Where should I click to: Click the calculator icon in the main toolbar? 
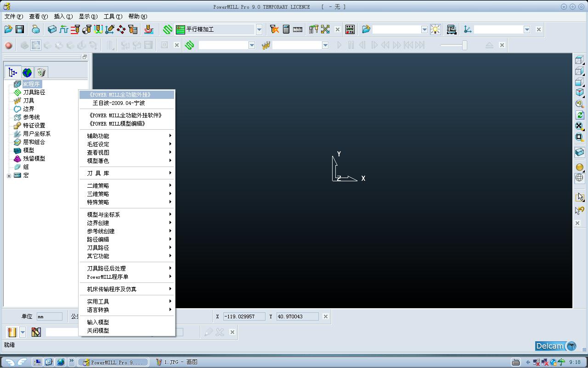[x=286, y=29]
